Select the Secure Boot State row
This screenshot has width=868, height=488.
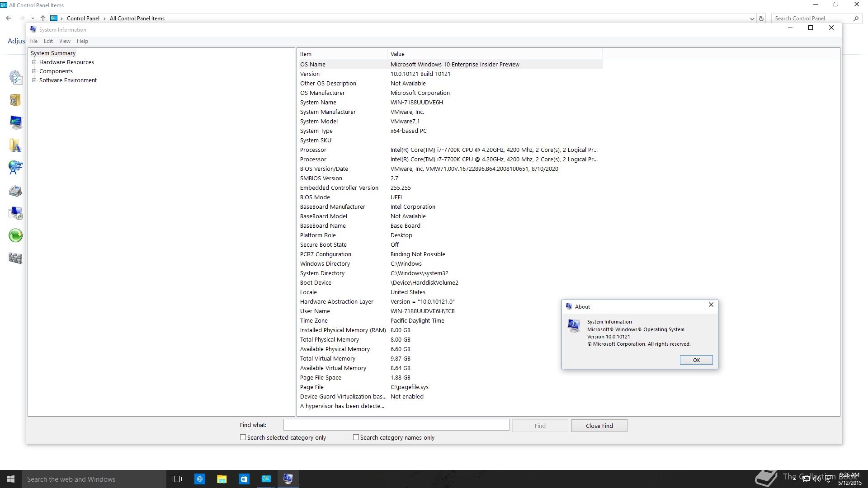[450, 244]
